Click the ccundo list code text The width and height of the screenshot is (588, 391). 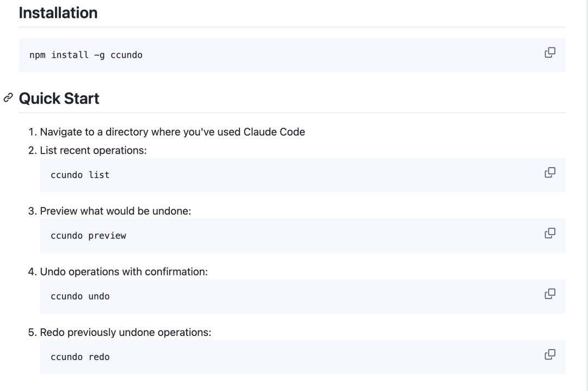pyautogui.click(x=80, y=175)
